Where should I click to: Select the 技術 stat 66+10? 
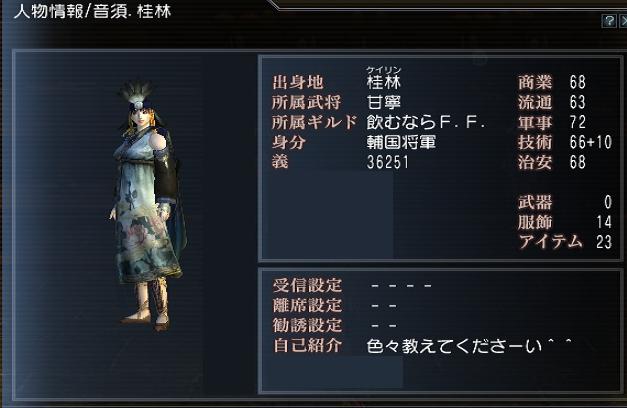591,142
